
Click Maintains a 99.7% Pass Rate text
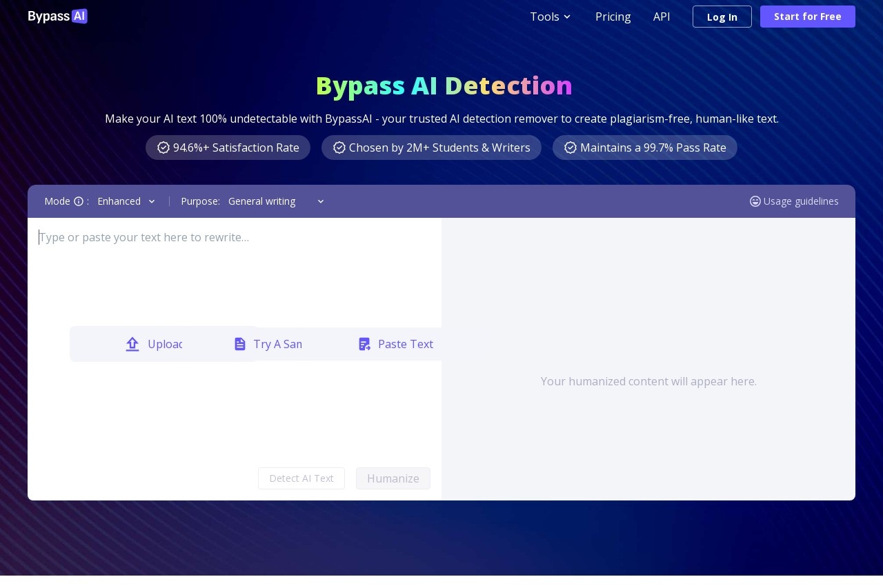[653, 148]
